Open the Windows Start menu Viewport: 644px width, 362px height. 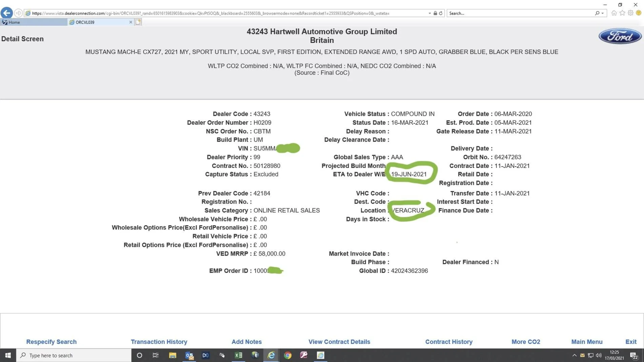8,355
